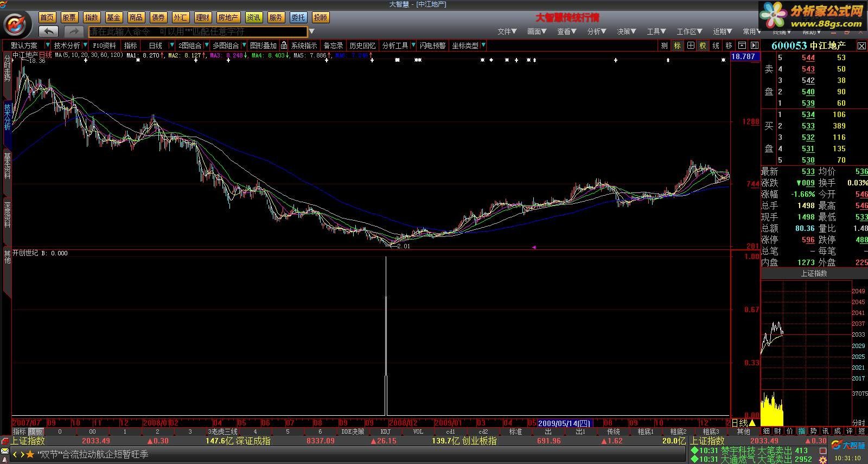
Task: Toggle the 标 marker button
Action: click(677, 46)
